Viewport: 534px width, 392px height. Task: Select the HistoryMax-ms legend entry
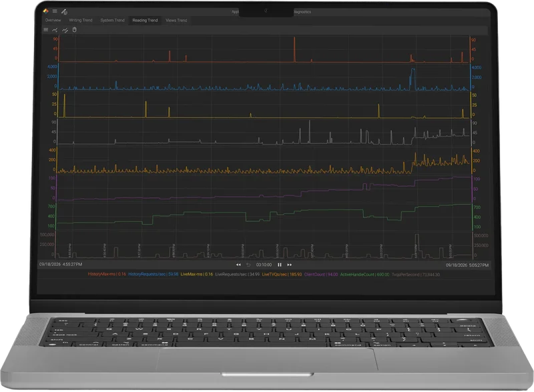[107, 274]
